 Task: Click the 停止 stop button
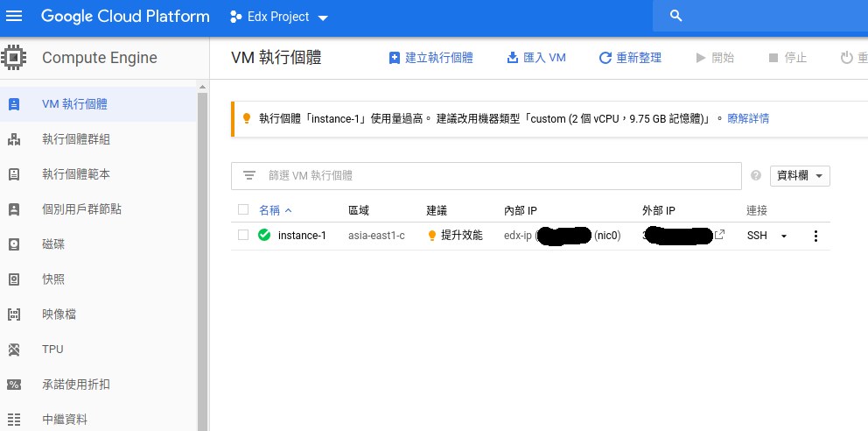(787, 58)
